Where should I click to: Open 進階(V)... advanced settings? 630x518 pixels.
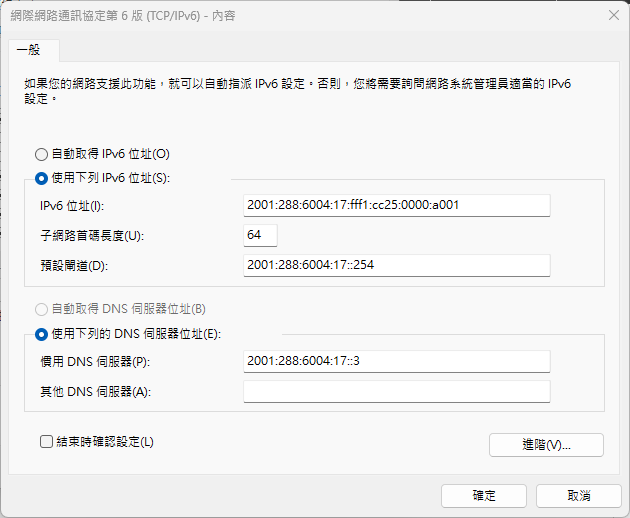(x=546, y=445)
